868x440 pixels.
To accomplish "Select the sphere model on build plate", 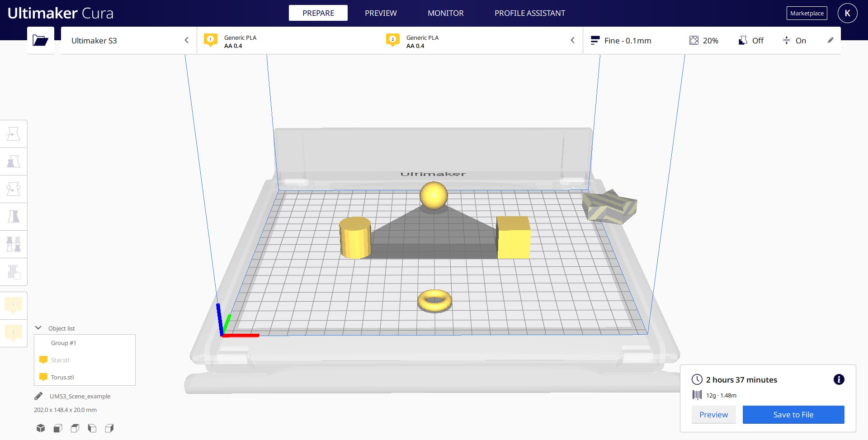I will (434, 195).
